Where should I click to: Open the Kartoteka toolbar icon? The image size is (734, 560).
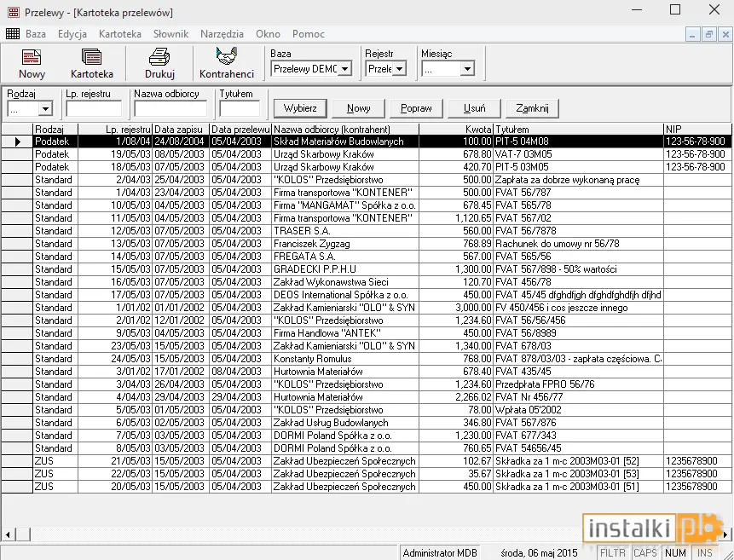(x=91, y=57)
